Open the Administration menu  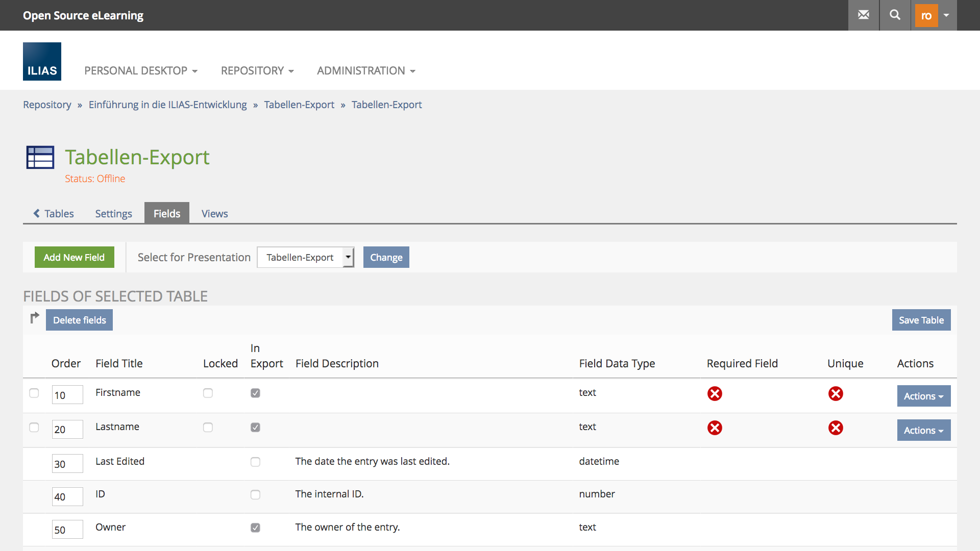point(366,70)
